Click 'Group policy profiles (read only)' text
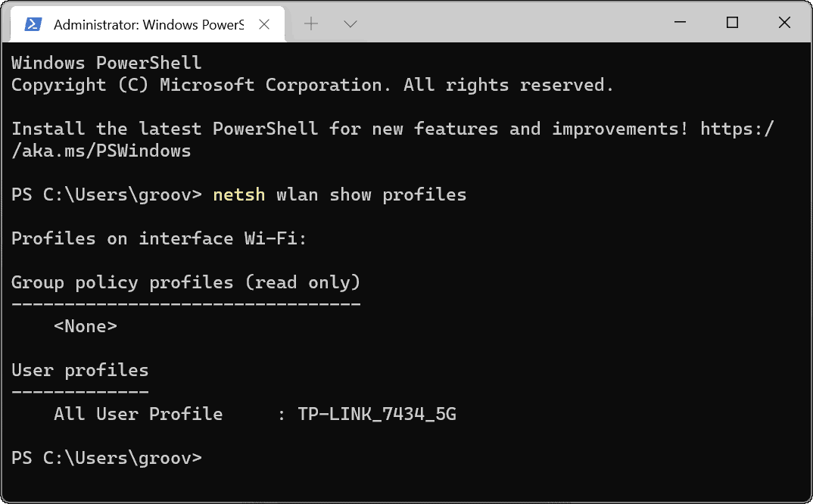The width and height of the screenshot is (813, 504). click(x=185, y=282)
